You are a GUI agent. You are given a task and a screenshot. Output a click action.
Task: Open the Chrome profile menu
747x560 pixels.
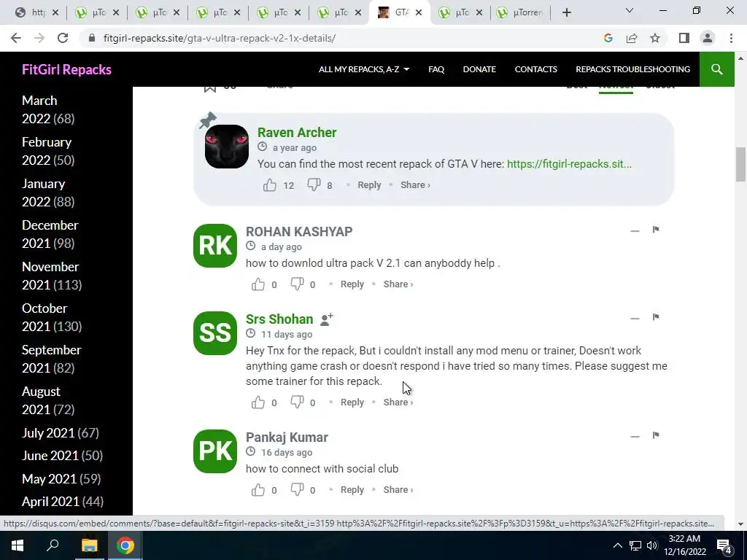[x=708, y=38]
